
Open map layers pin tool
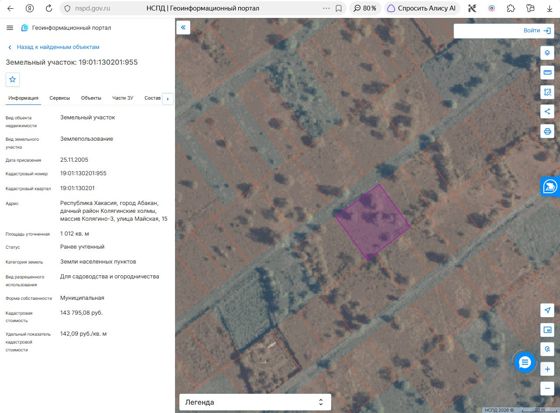coord(547,53)
